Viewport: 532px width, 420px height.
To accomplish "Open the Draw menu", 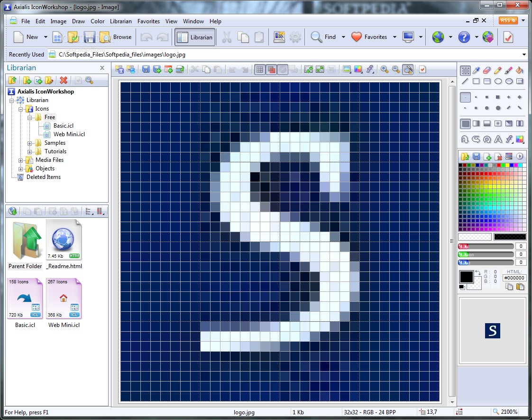I will tap(78, 21).
